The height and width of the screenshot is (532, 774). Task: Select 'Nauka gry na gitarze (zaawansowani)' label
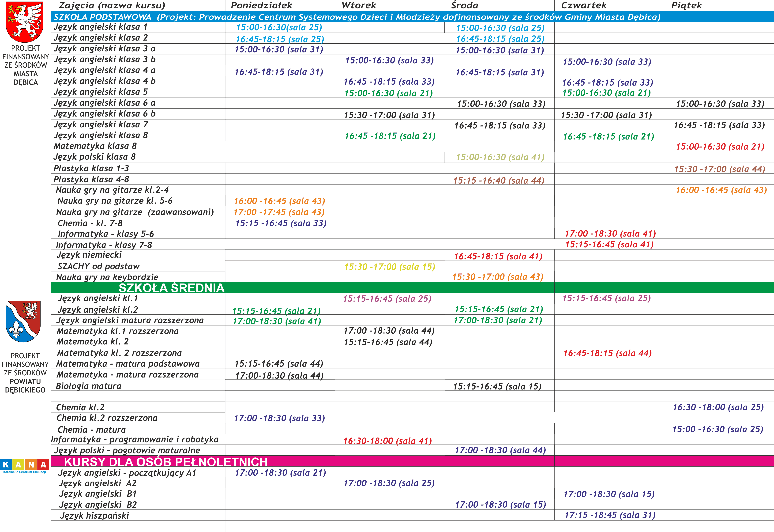coord(135,212)
